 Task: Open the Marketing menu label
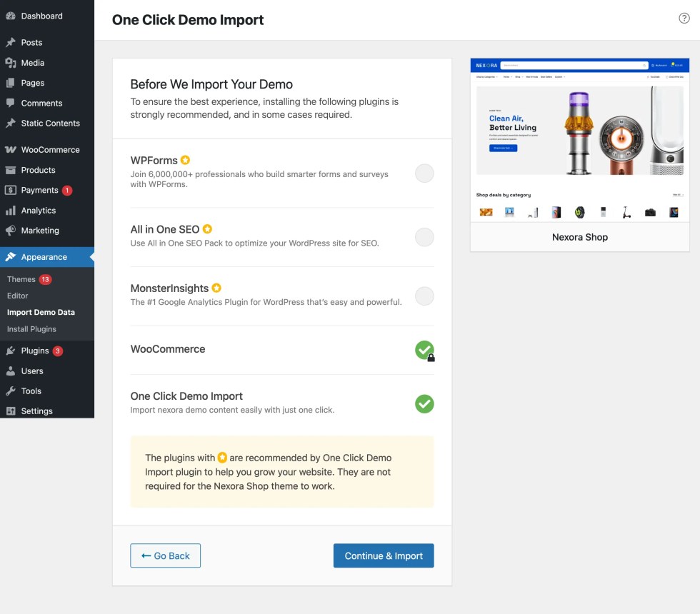(40, 230)
